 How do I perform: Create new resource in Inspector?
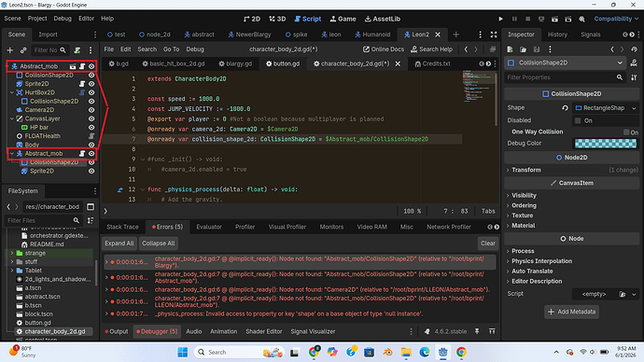pyautogui.click(x=510, y=49)
